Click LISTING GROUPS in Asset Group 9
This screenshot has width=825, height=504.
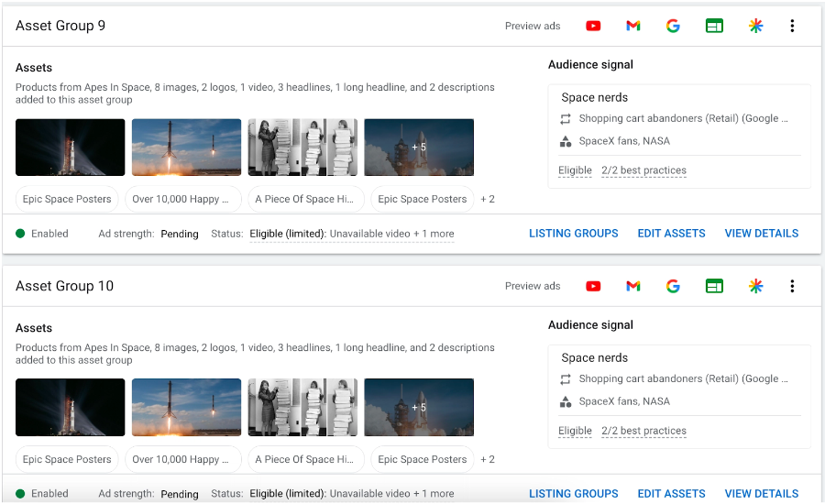click(573, 234)
